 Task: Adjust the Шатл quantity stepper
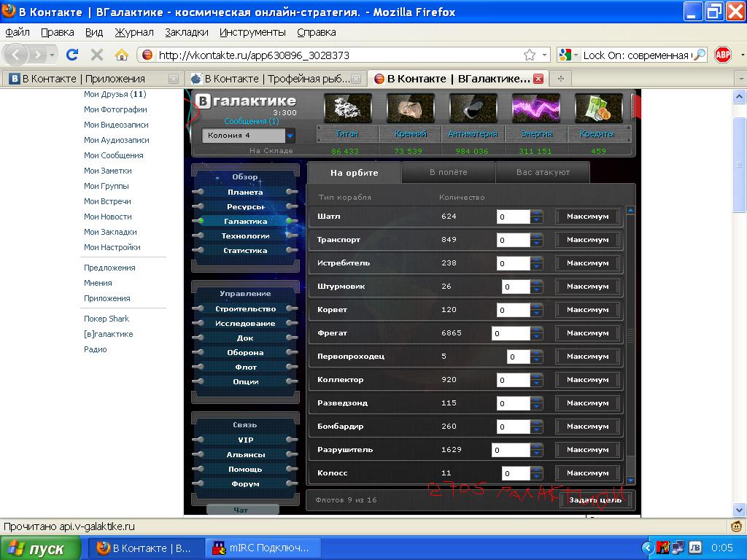pos(536,217)
